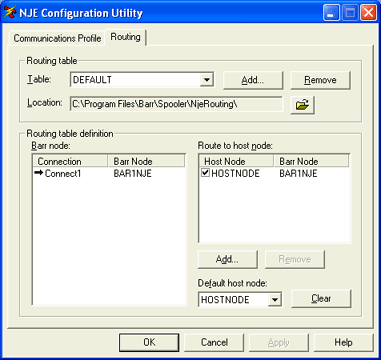Click the Connection column header
Viewport: 381px width, 360px height.
pyautogui.click(x=71, y=161)
